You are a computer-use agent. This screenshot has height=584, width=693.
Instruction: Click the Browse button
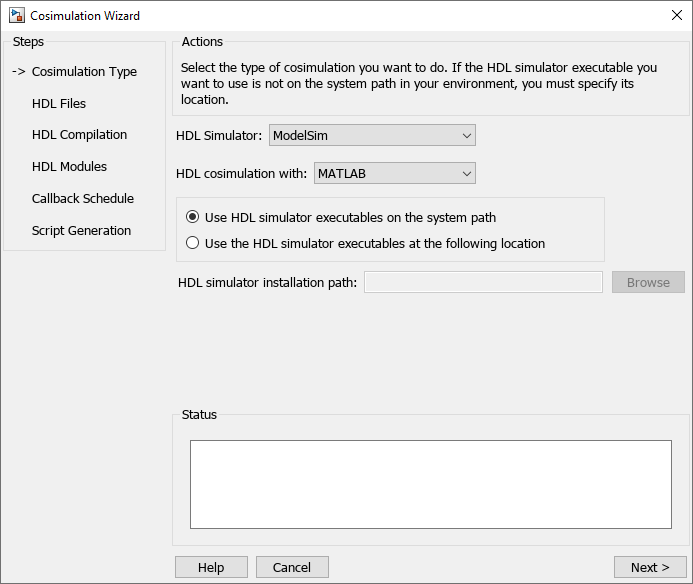[x=648, y=282]
